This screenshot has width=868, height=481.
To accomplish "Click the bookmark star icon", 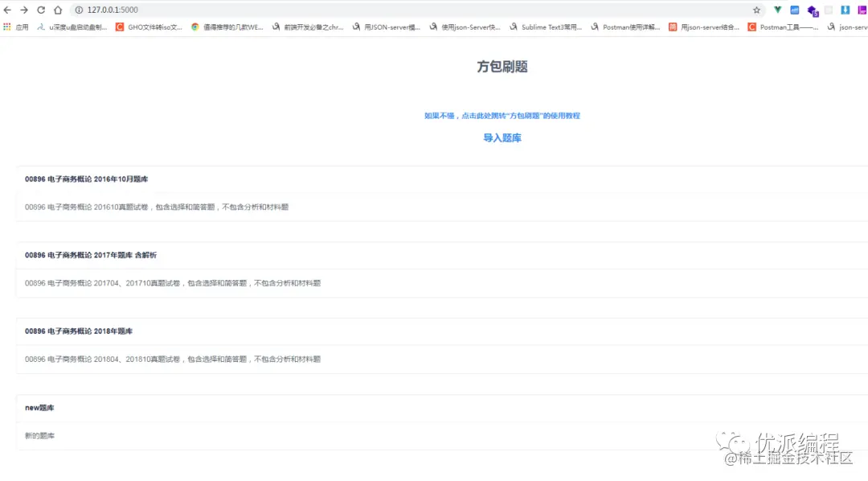I will pos(756,10).
